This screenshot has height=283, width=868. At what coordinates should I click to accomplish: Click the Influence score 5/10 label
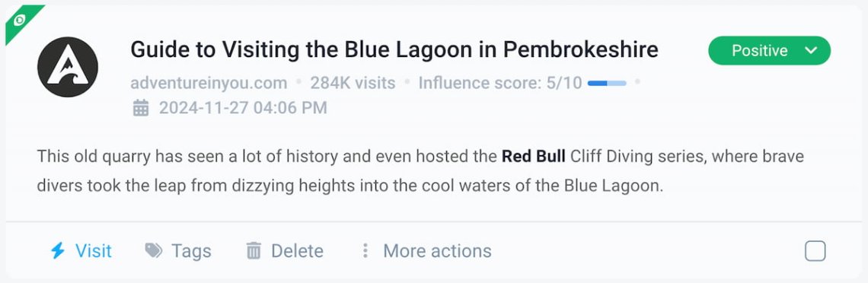pyautogui.click(x=500, y=83)
